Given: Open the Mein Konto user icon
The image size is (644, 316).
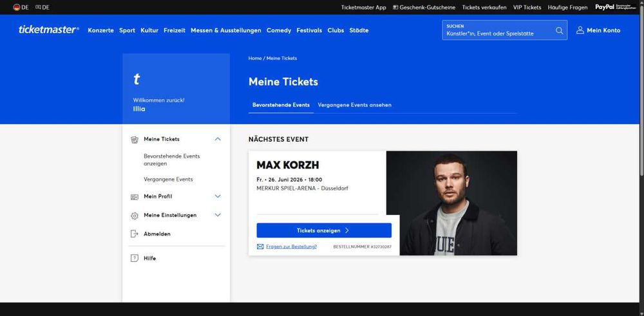Looking at the screenshot, I should point(580,30).
